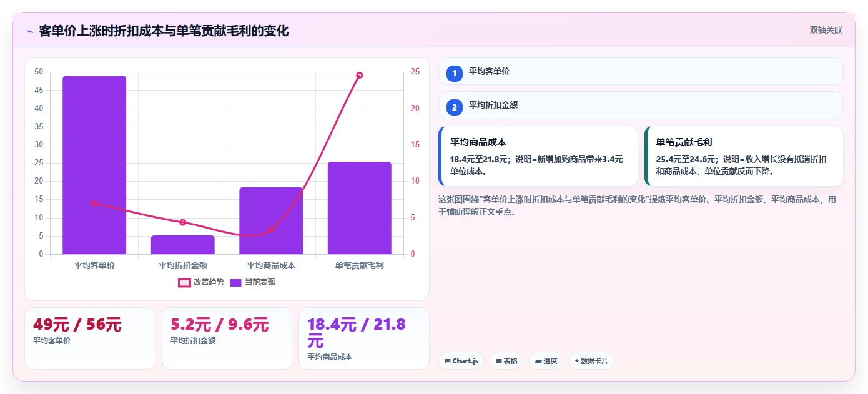
Task: Toggle the 改善趋势 legend item
Action: click(x=200, y=282)
